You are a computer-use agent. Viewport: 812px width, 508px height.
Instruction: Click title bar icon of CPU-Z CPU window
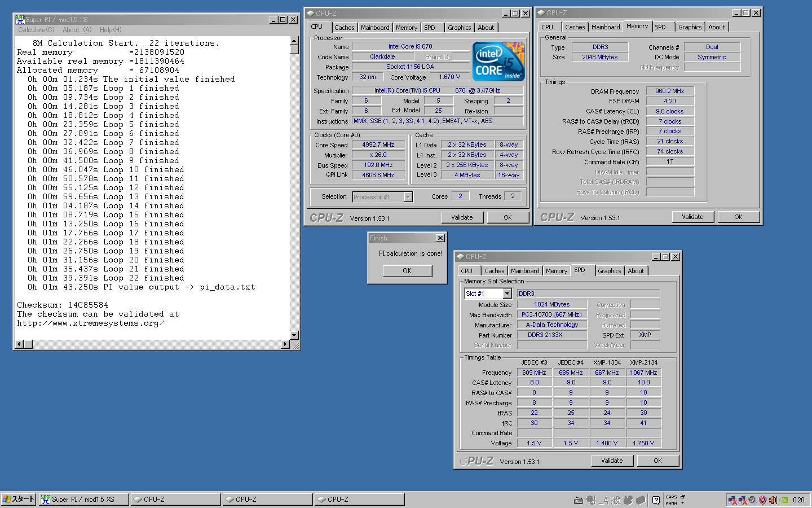pos(310,13)
